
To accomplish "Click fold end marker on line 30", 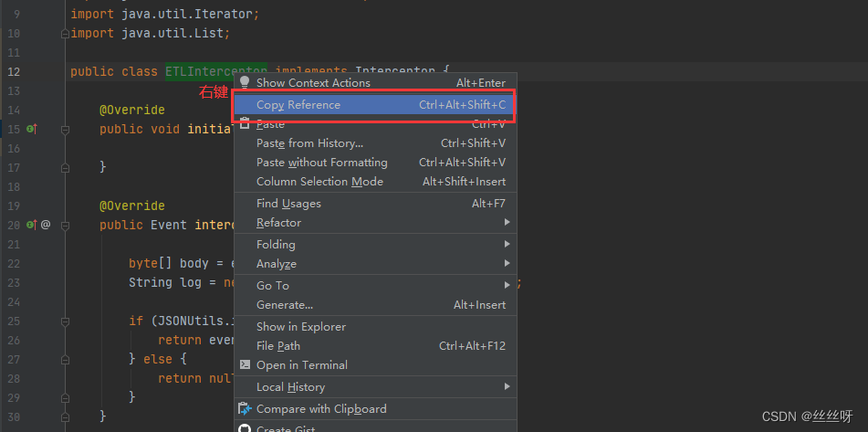I will (x=66, y=416).
